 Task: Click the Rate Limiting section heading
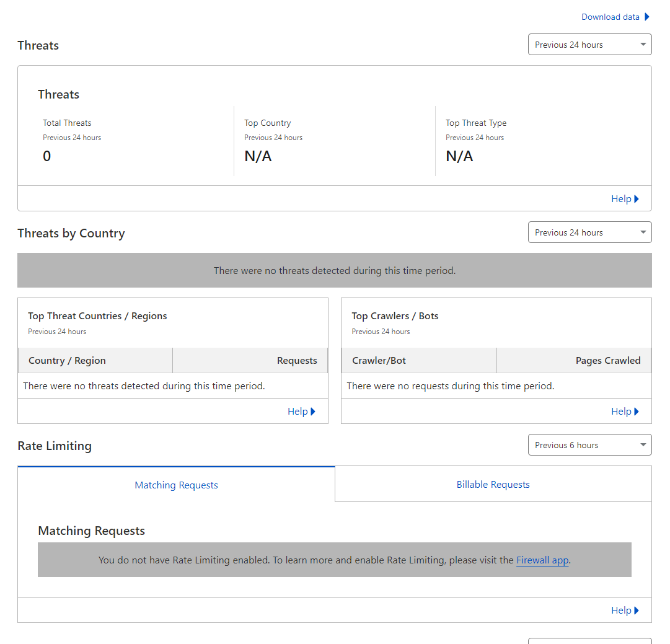[55, 446]
